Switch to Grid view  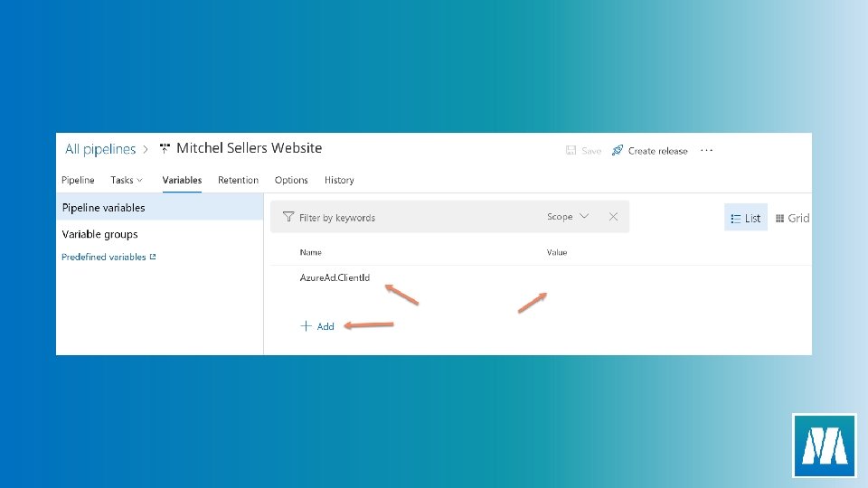coord(792,218)
